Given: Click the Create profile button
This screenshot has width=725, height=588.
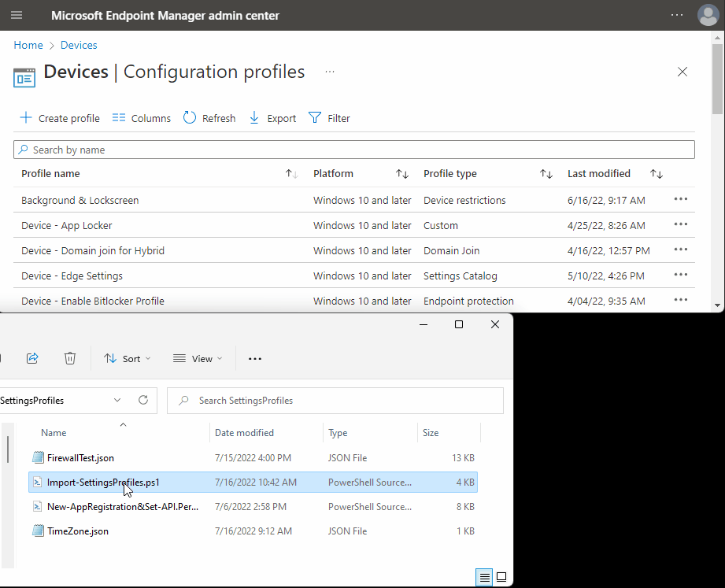Looking at the screenshot, I should (60, 118).
